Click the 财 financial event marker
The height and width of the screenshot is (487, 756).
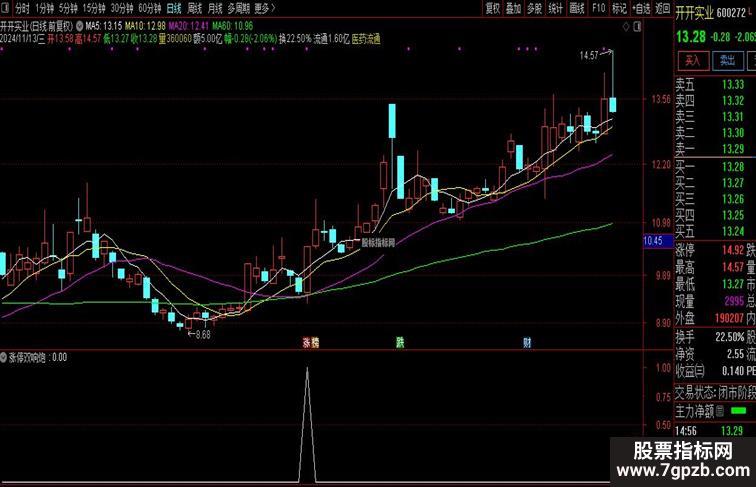(x=527, y=342)
